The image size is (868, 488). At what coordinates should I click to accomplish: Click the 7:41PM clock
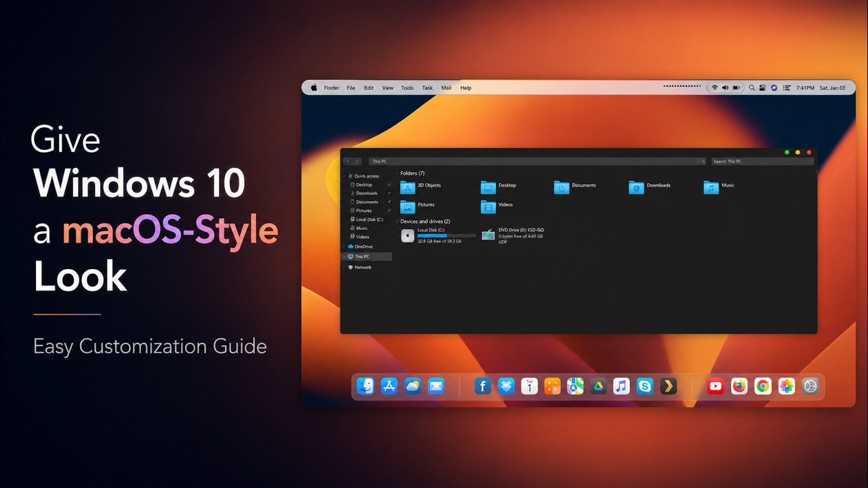click(806, 88)
